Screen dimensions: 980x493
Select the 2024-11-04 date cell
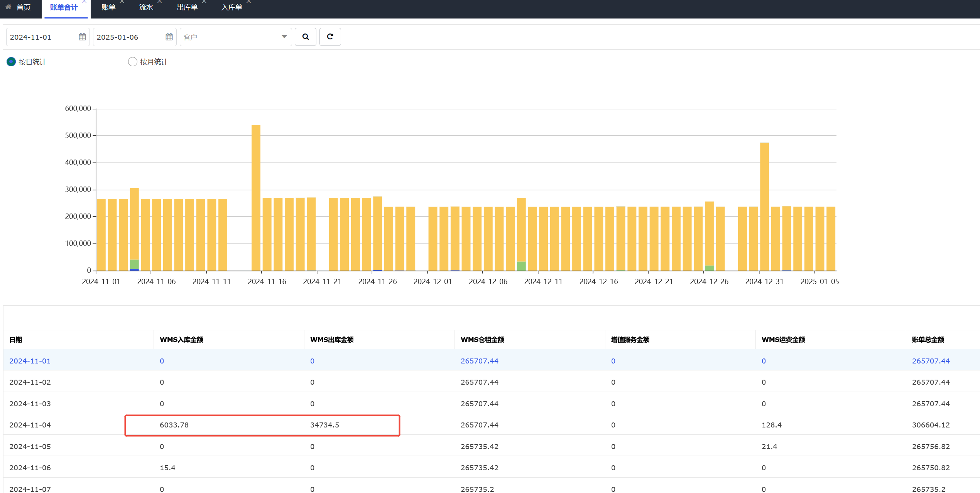pyautogui.click(x=30, y=425)
